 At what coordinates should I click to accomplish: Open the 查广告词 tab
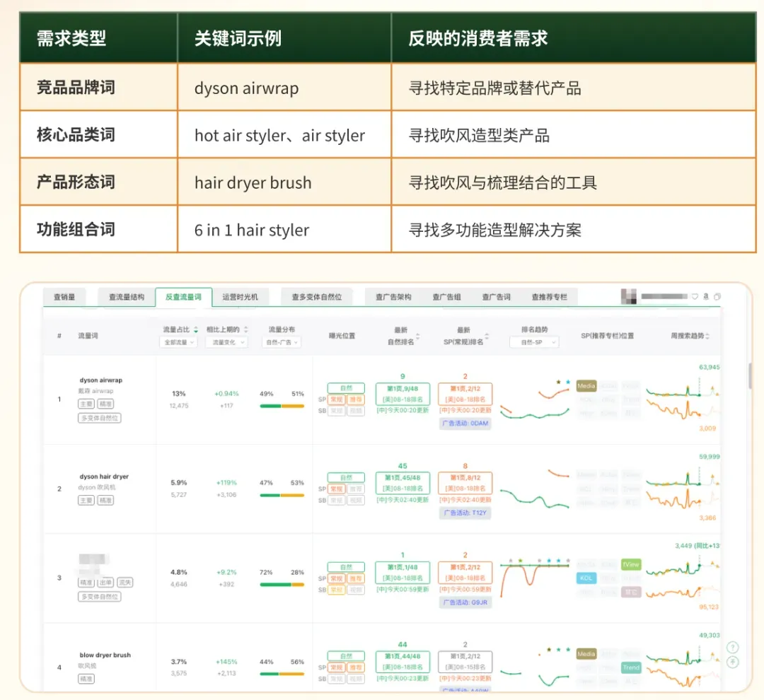click(x=496, y=297)
